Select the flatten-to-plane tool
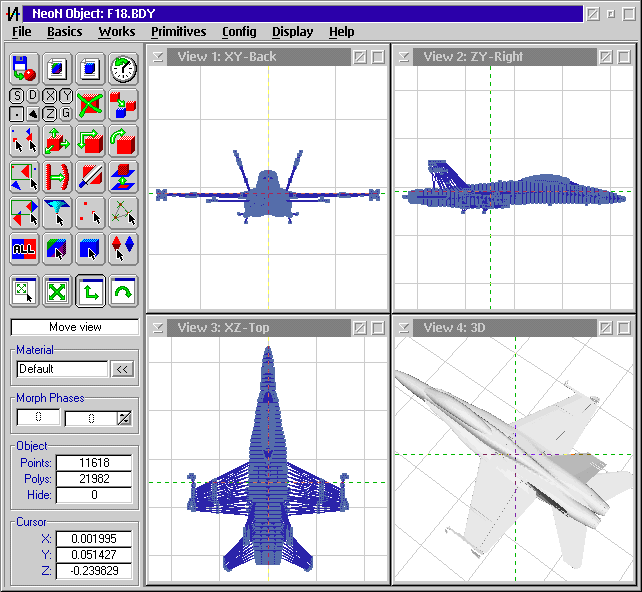Viewport: 642px width, 592px height. coord(123,177)
